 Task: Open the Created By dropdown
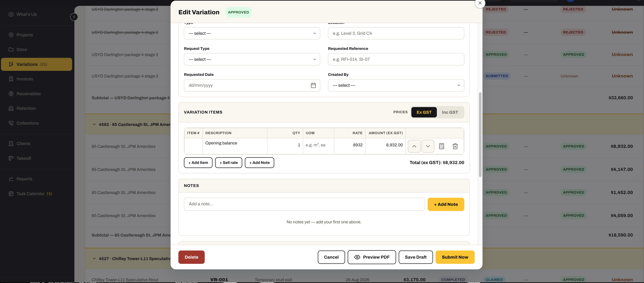tap(396, 85)
